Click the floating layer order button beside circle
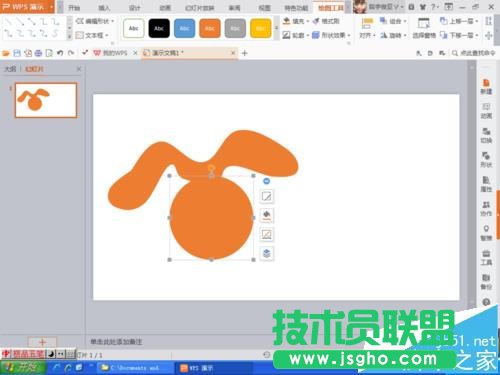Viewport: 500px width, 375px height. (267, 253)
